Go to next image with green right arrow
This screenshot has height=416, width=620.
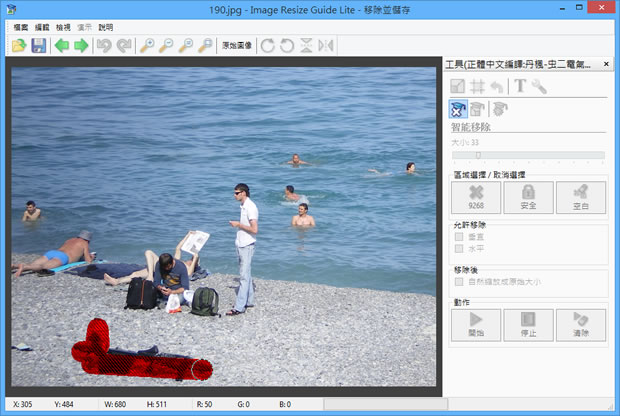(x=81, y=46)
